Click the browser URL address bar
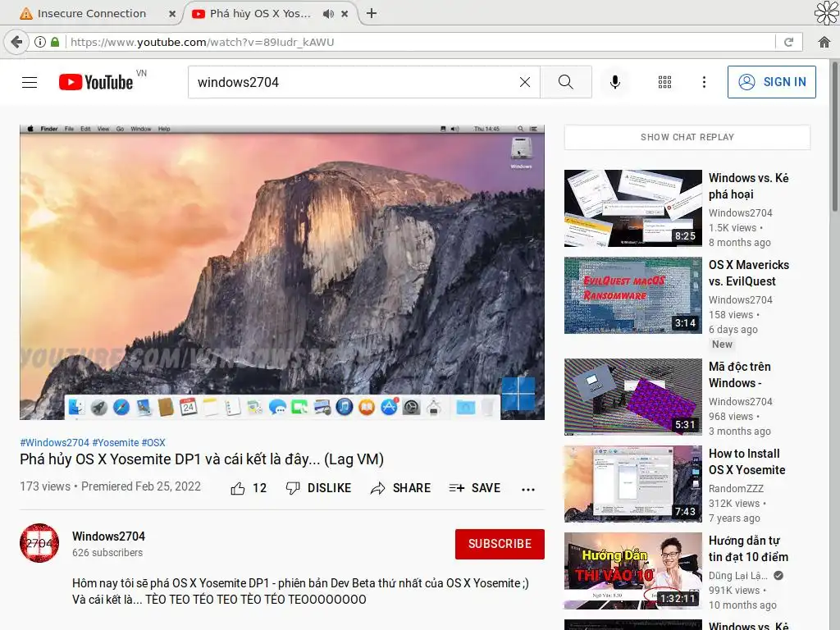The image size is (840, 630). [421, 42]
